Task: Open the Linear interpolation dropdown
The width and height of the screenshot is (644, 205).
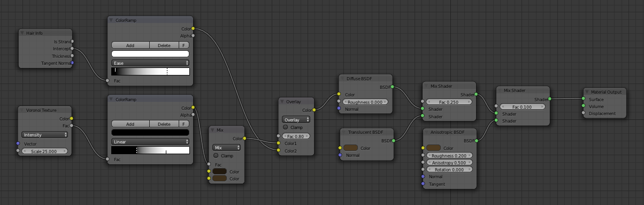Action: click(x=150, y=142)
